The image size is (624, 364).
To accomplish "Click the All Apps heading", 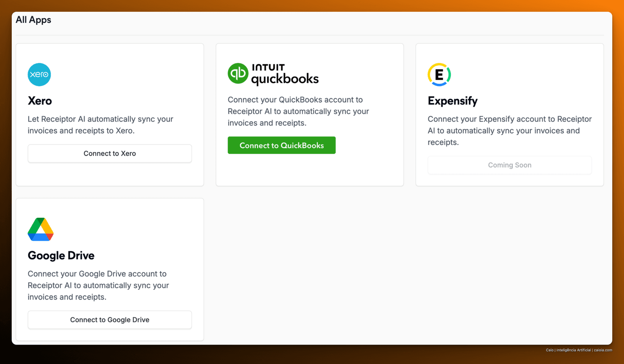I will (34, 20).
